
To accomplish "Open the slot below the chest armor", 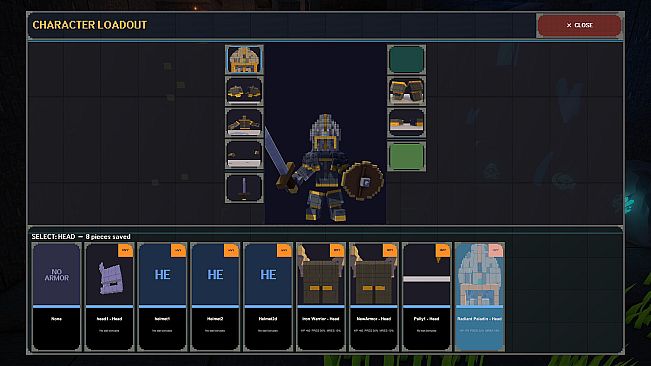I will pos(244,154).
